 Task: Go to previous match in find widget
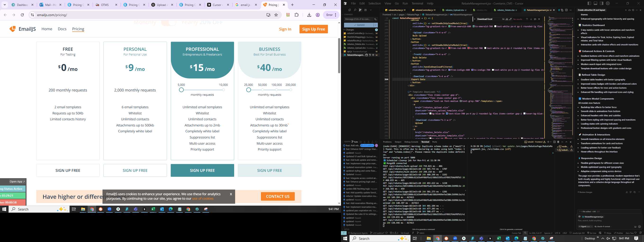click(x=527, y=19)
